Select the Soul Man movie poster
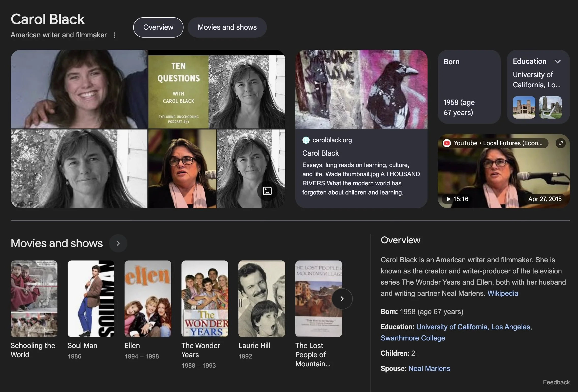The height and width of the screenshot is (392, 578). pos(91,299)
